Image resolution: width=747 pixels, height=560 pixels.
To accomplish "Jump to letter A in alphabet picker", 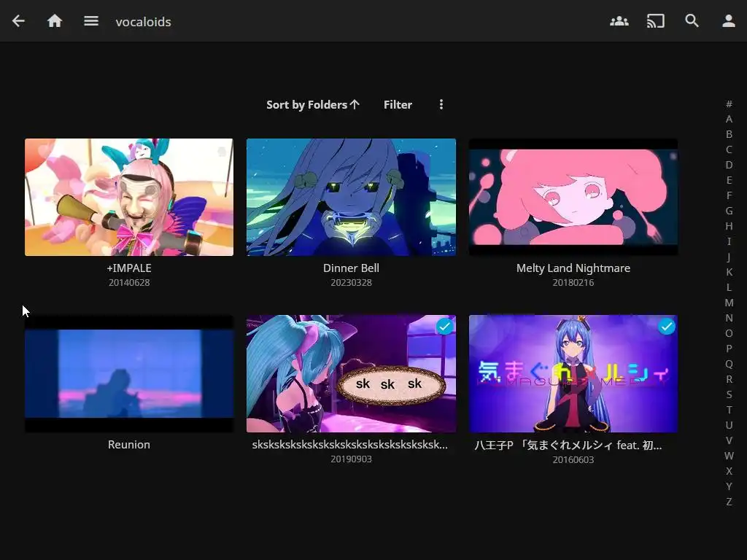I will tap(729, 119).
